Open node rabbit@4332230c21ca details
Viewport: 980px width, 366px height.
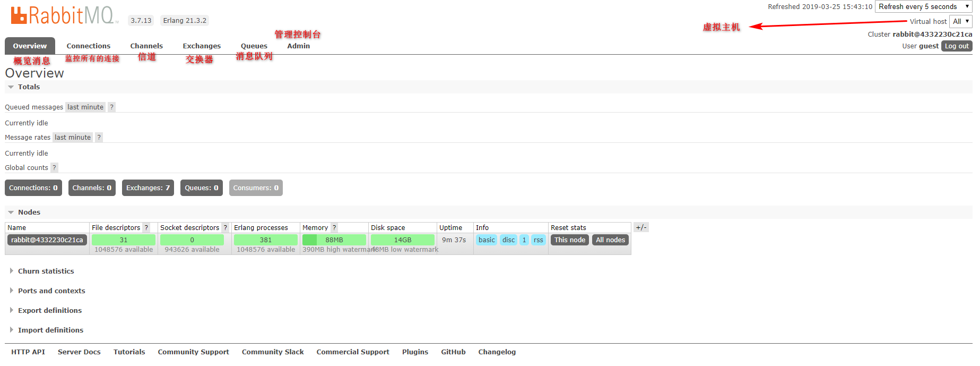point(47,240)
